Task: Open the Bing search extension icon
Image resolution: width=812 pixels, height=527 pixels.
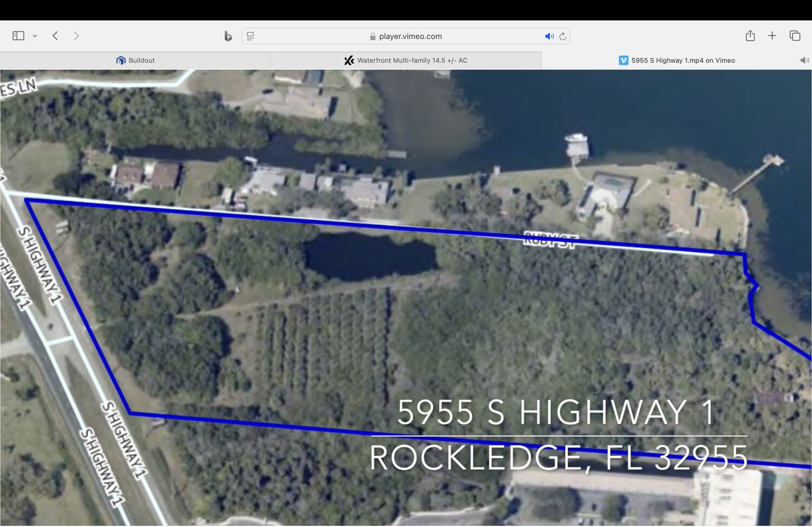Action: (x=228, y=36)
